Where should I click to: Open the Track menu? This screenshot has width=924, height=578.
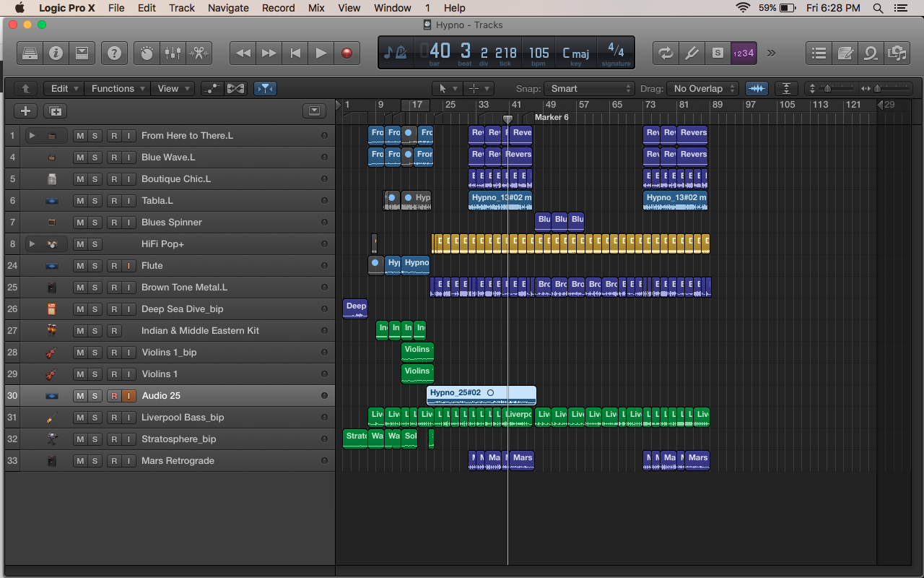[182, 8]
